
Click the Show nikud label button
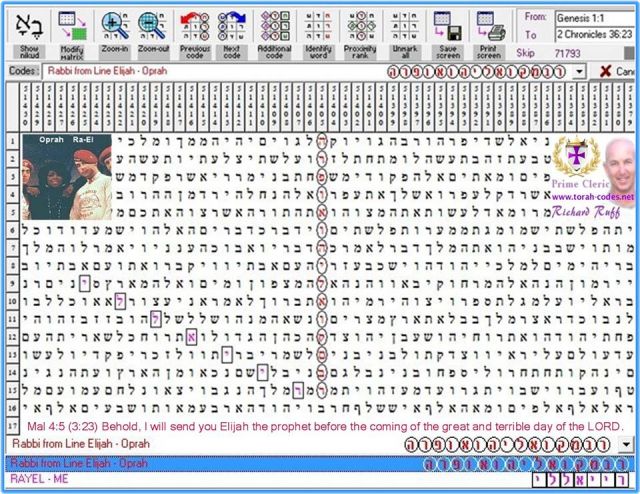coord(29,52)
